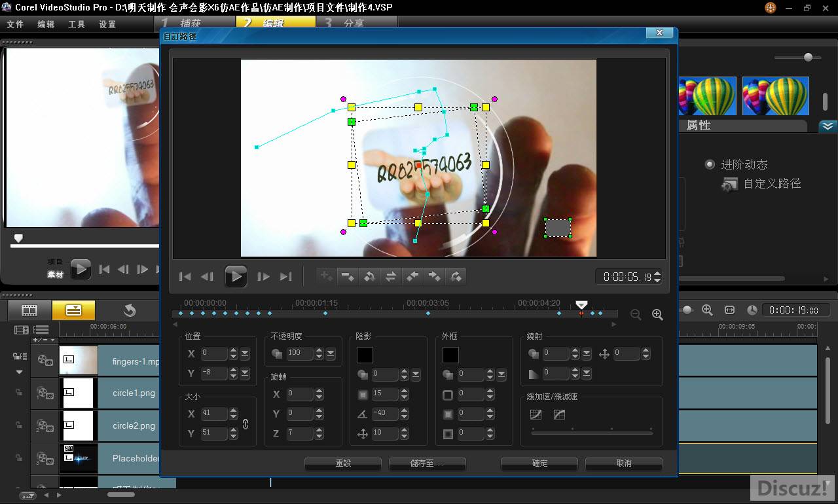Open the Settings menu

click(x=107, y=24)
